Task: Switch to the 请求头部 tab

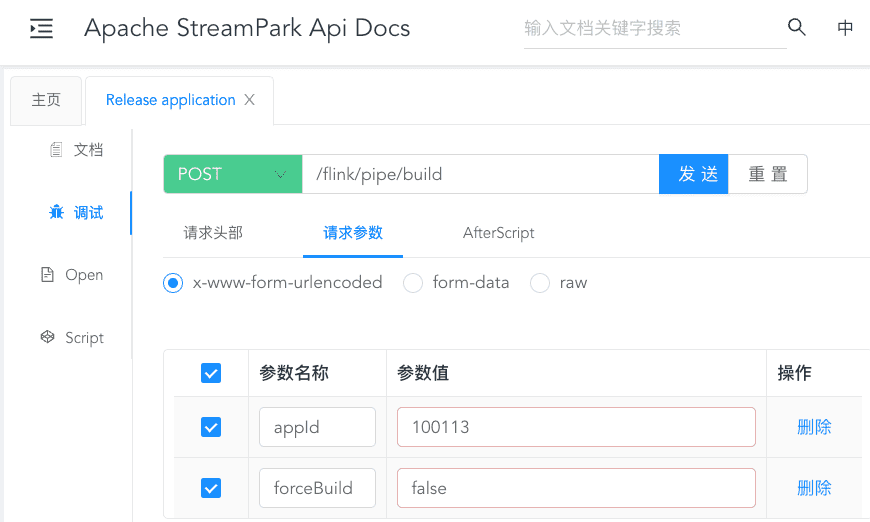Action: click(213, 233)
